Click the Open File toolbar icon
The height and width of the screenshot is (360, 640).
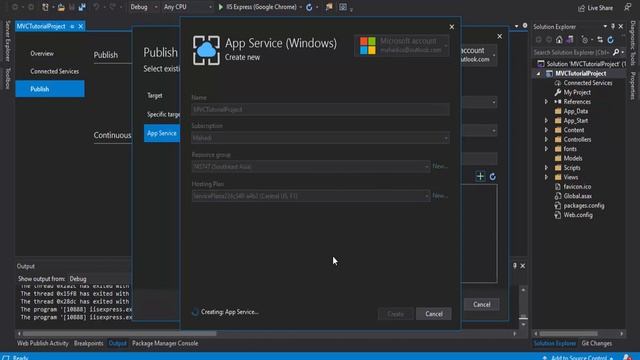pyautogui.click(x=61, y=7)
